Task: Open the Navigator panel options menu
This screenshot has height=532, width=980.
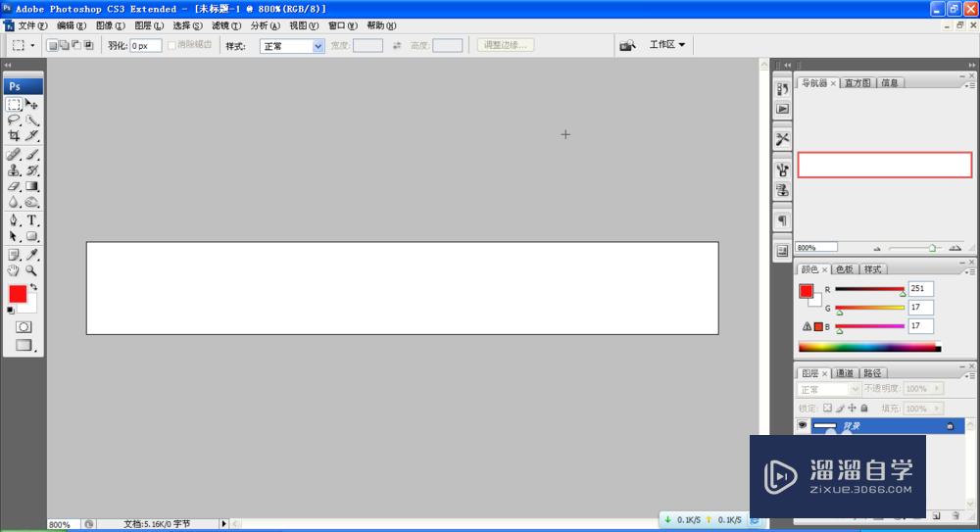Action: (x=970, y=85)
